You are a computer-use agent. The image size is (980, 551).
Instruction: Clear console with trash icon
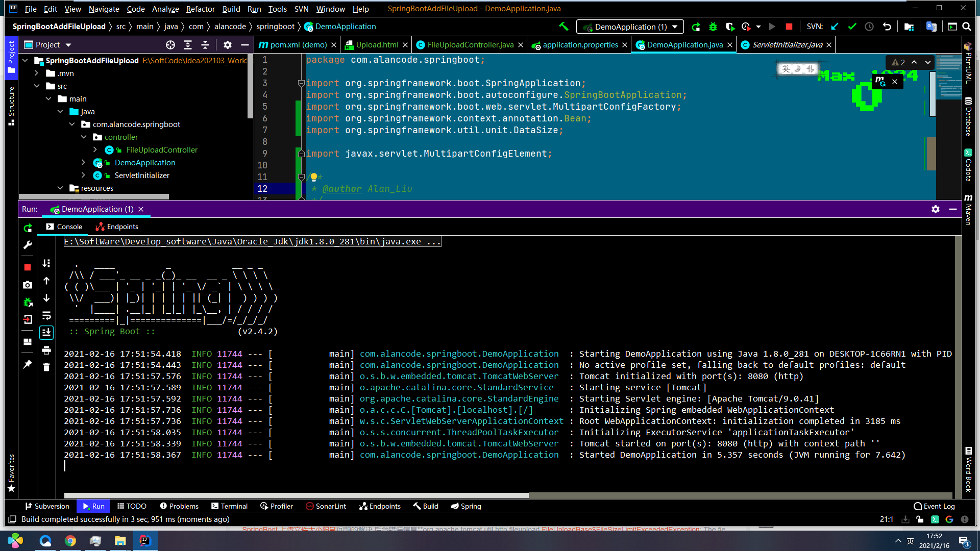pyautogui.click(x=46, y=367)
